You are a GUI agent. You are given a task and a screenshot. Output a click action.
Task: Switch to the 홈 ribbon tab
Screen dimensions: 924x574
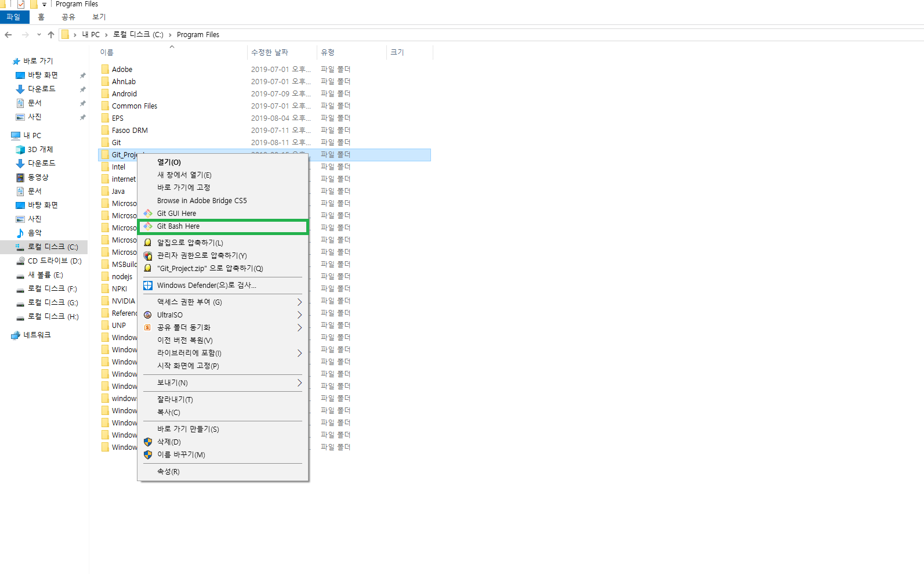click(x=41, y=17)
